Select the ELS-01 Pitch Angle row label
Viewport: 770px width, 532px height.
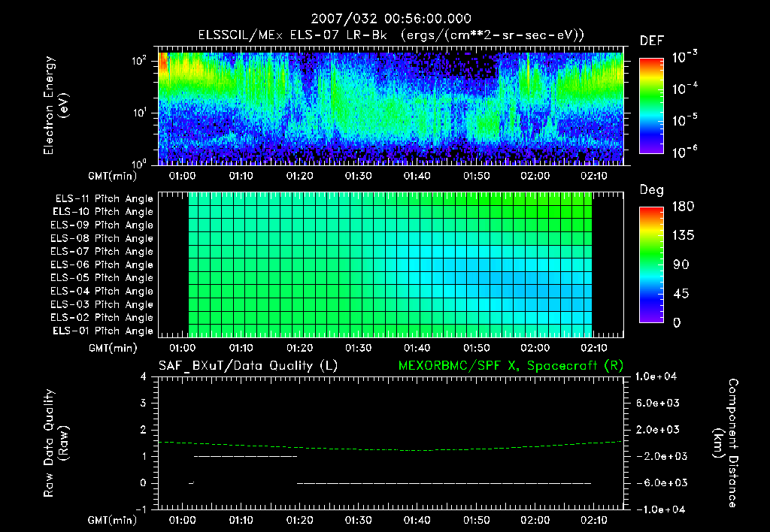103,331
